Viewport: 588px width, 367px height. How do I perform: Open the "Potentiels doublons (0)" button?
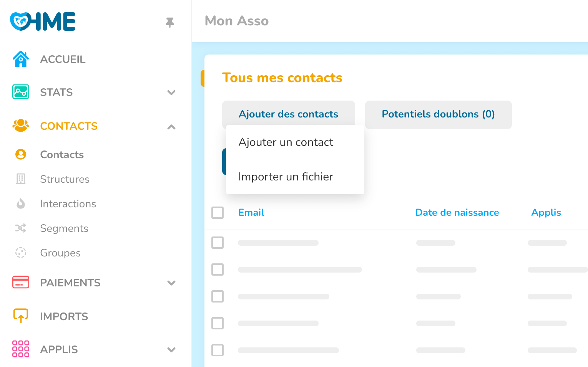[x=438, y=114]
